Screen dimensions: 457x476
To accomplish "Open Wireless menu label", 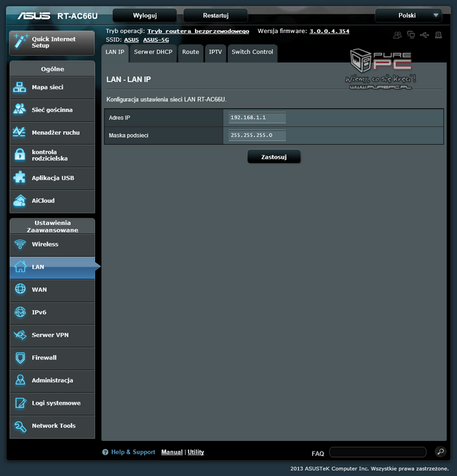I will 45,244.
